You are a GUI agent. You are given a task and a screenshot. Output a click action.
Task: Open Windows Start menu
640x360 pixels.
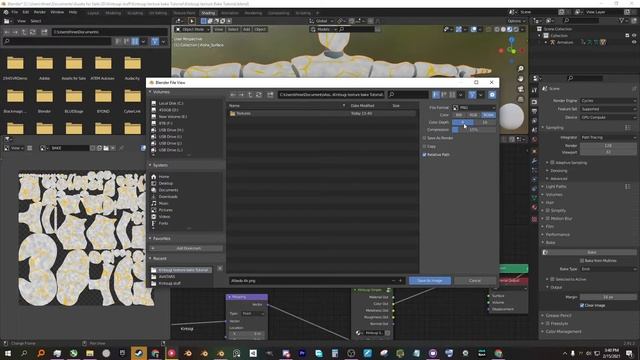[x=8, y=353]
